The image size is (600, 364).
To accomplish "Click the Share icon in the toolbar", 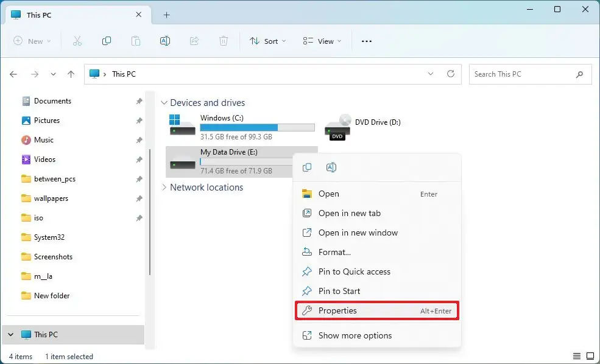I will pyautogui.click(x=194, y=41).
